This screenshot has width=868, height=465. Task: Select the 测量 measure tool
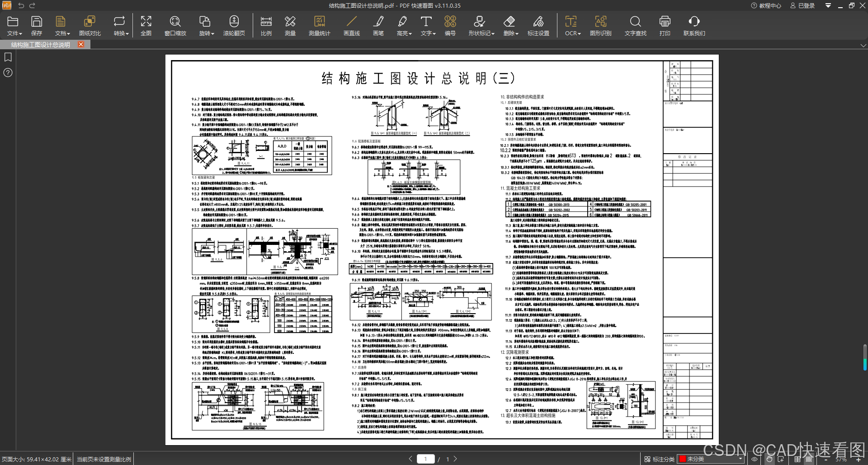coord(290,26)
